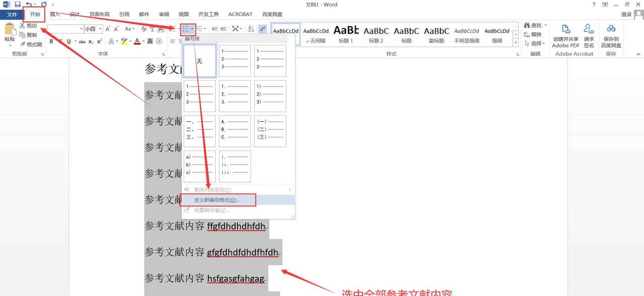The height and width of the screenshot is (296, 644).
Task: Click the Sort (A-Z) icon
Action: point(251,29)
